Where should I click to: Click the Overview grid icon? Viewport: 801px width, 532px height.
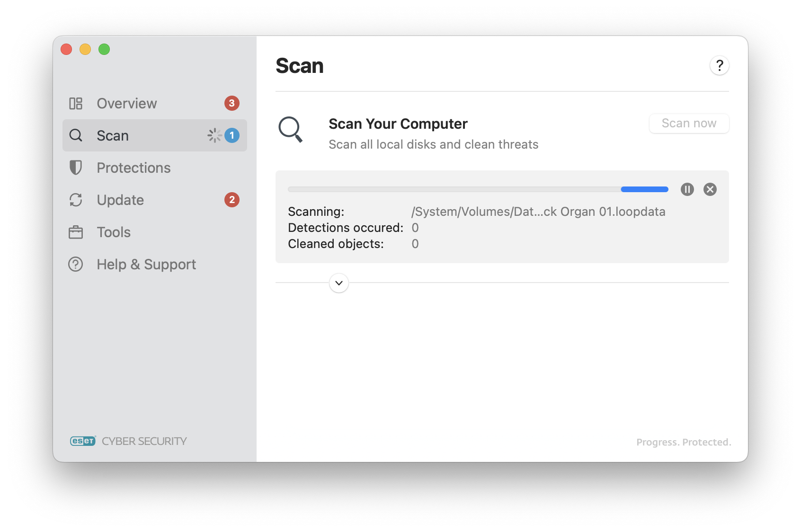click(76, 103)
